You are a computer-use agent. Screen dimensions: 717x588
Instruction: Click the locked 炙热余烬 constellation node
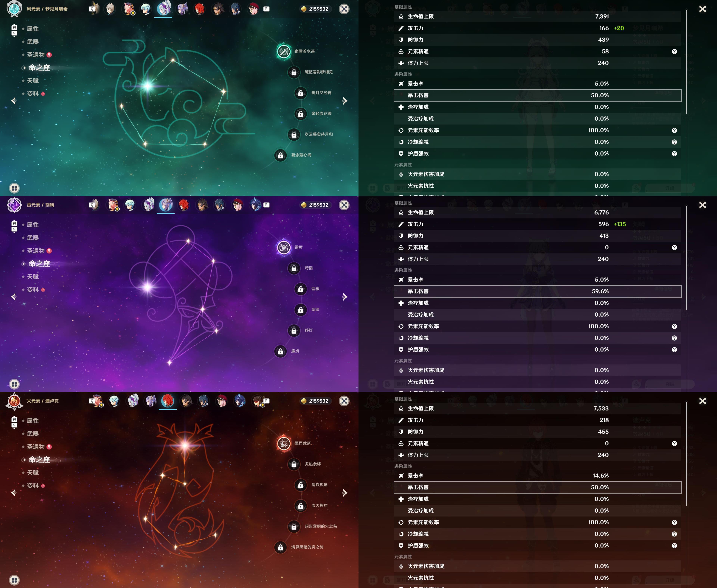tap(294, 464)
